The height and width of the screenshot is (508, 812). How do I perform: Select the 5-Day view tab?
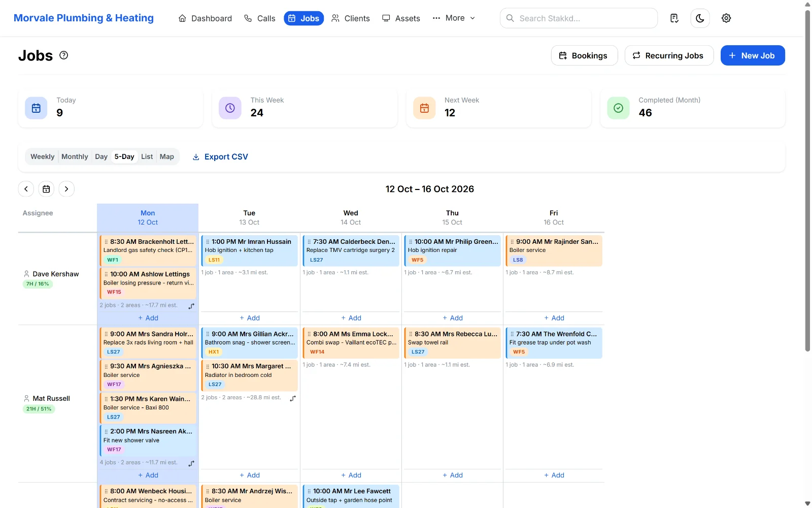coord(124,156)
